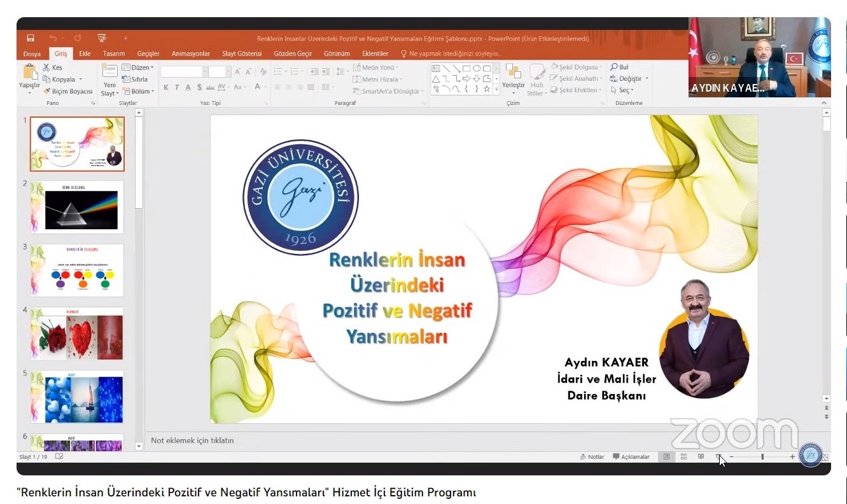This screenshot has width=847, height=504.
Task: Open the Dosya menu
Action: click(32, 54)
